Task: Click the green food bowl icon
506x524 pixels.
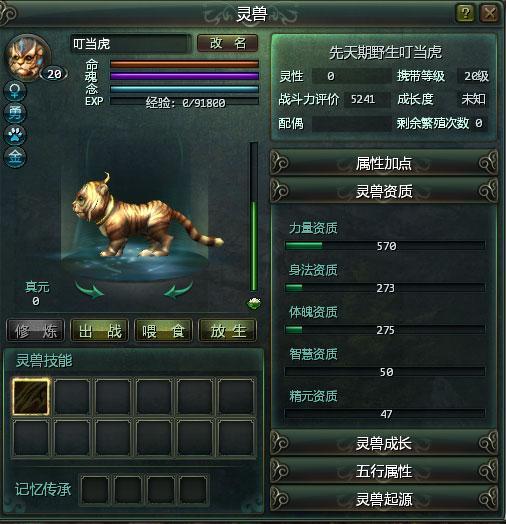Action: click(254, 303)
